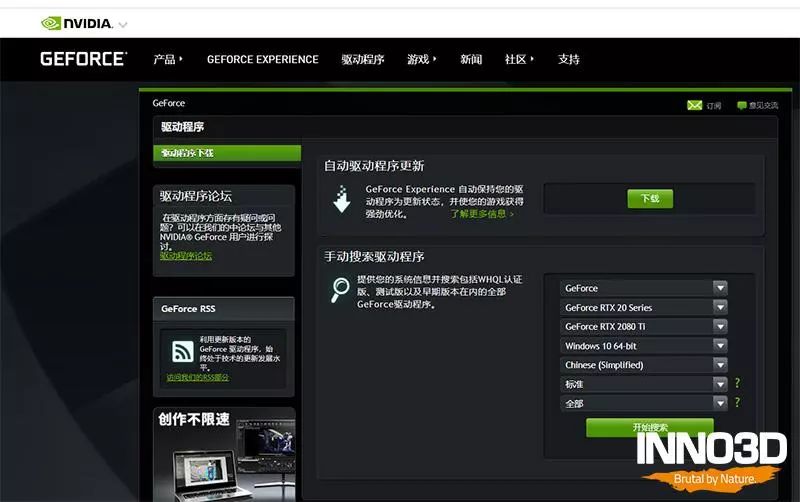This screenshot has width=800, height=502.
Task: Open the 新闻 nav item
Action: pyautogui.click(x=471, y=59)
